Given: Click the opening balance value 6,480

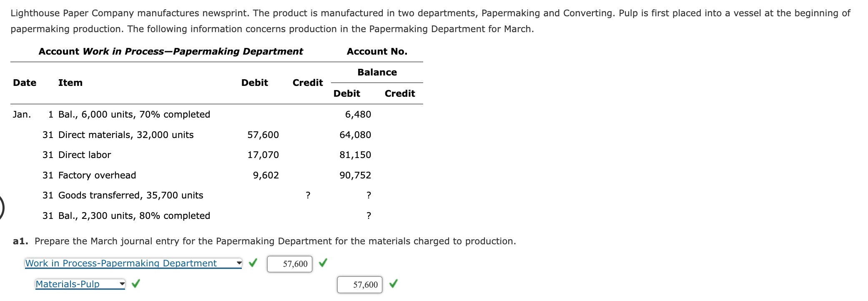Looking at the screenshot, I should coord(358,115).
